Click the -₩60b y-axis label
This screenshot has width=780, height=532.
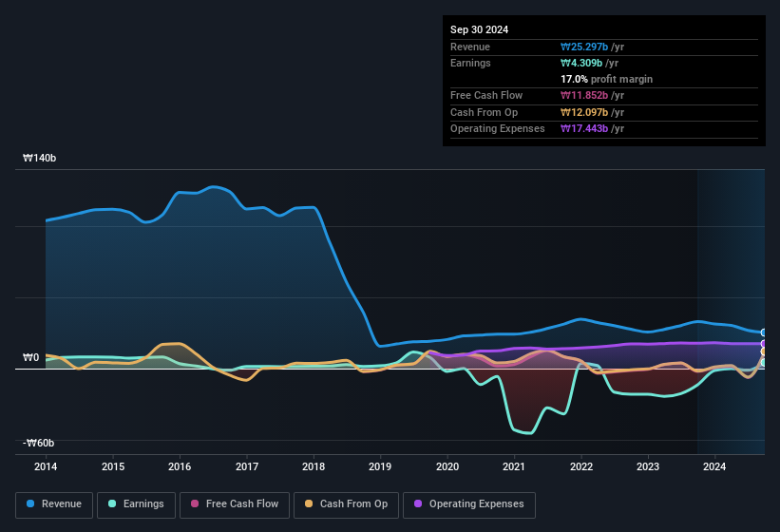click(x=38, y=443)
